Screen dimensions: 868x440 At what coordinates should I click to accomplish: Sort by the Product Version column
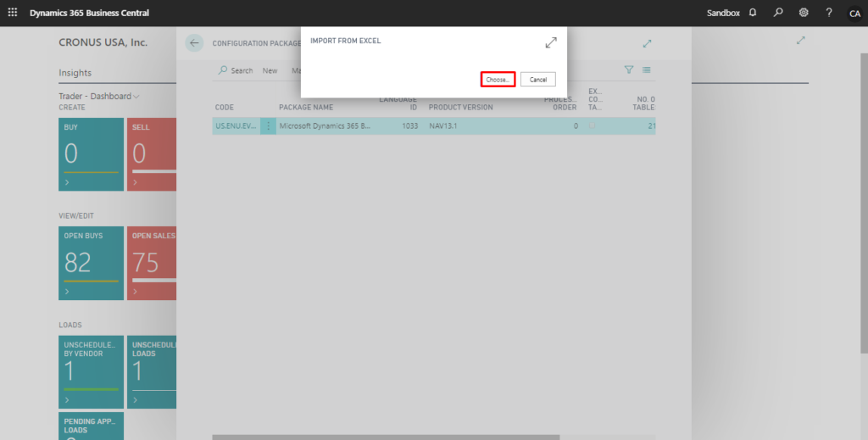pos(460,108)
